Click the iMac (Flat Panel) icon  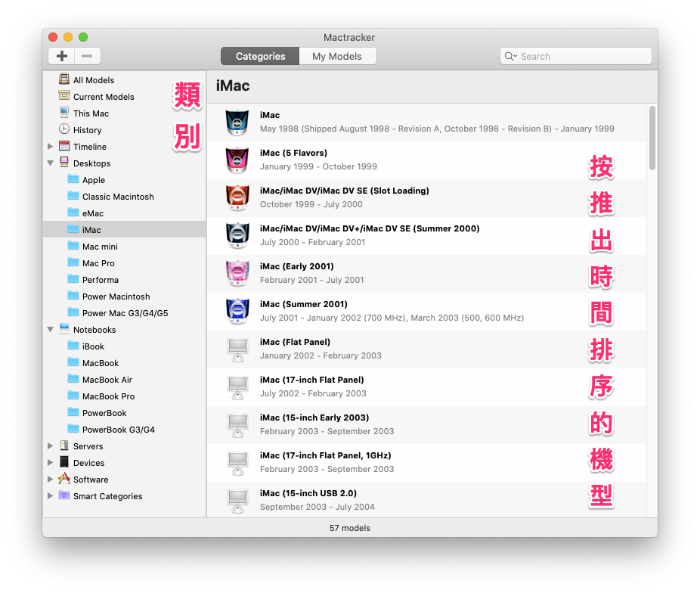pos(237,349)
